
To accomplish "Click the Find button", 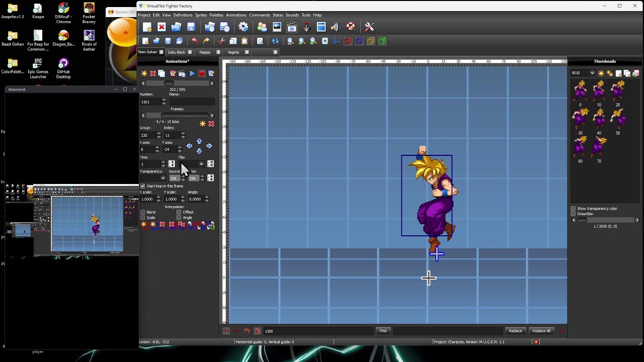I will coord(383,331).
